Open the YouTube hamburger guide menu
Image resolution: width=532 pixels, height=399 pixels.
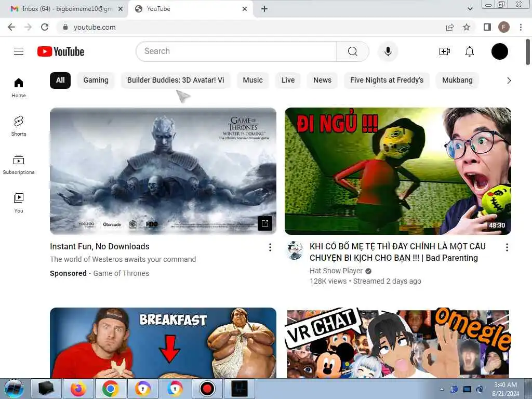(x=19, y=51)
